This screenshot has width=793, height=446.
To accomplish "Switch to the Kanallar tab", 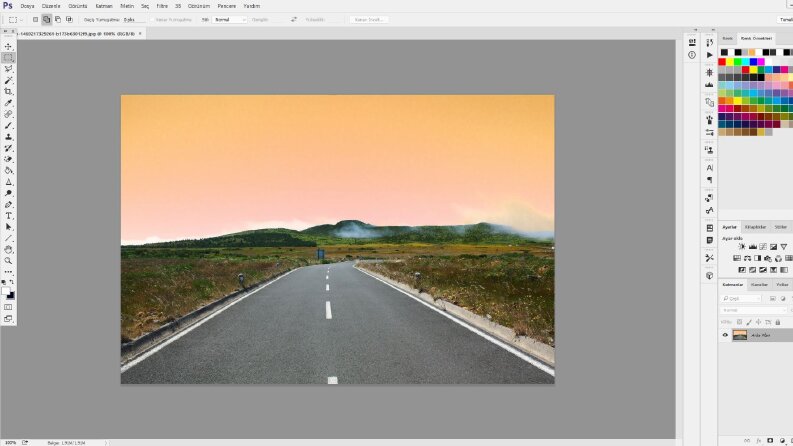I will (759, 285).
